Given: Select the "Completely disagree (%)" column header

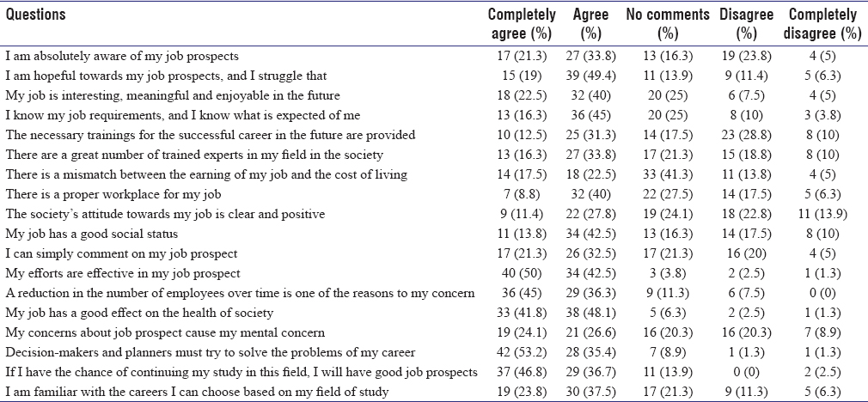Looking at the screenshot, I should (x=823, y=24).
